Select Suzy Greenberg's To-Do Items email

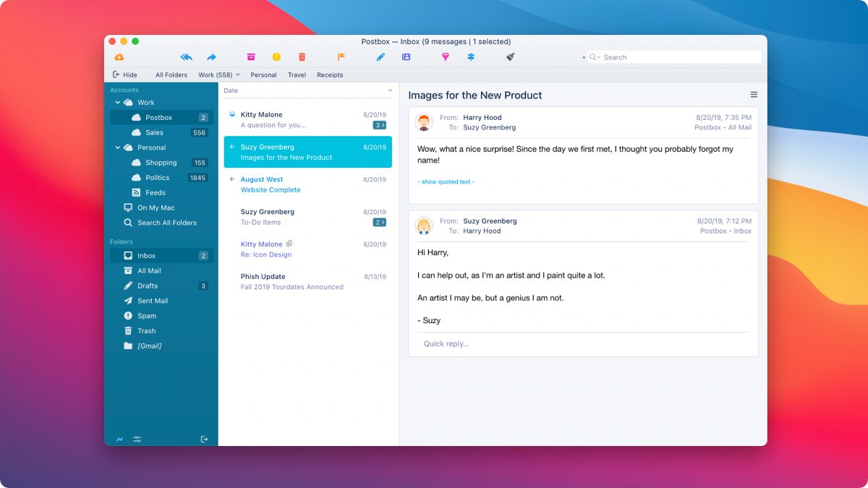click(x=308, y=217)
